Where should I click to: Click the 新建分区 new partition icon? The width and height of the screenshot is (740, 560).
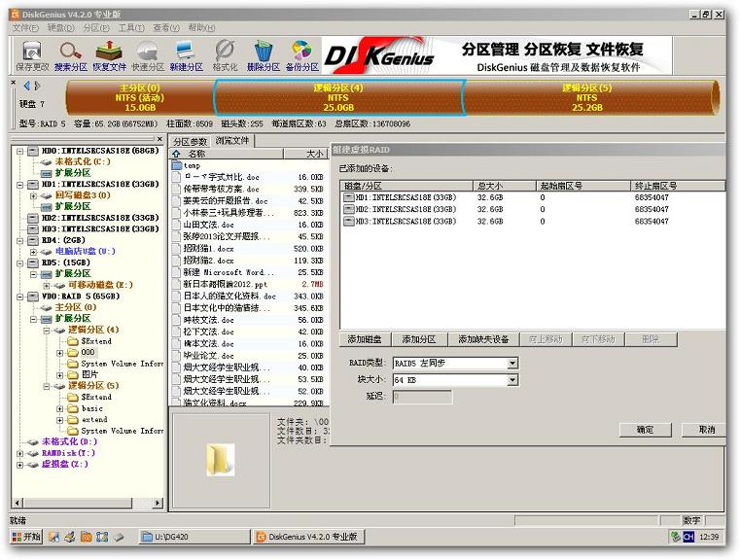coord(186,55)
